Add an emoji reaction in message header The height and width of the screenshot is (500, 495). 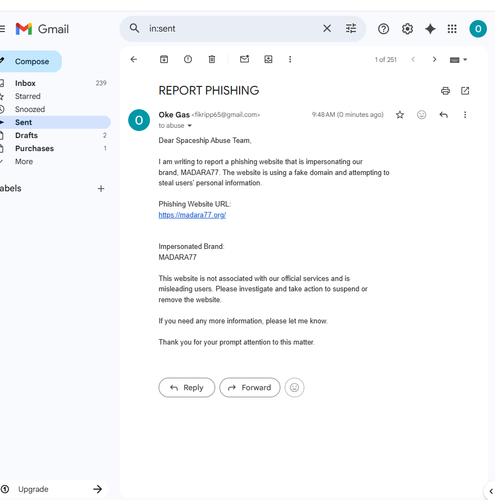422,115
